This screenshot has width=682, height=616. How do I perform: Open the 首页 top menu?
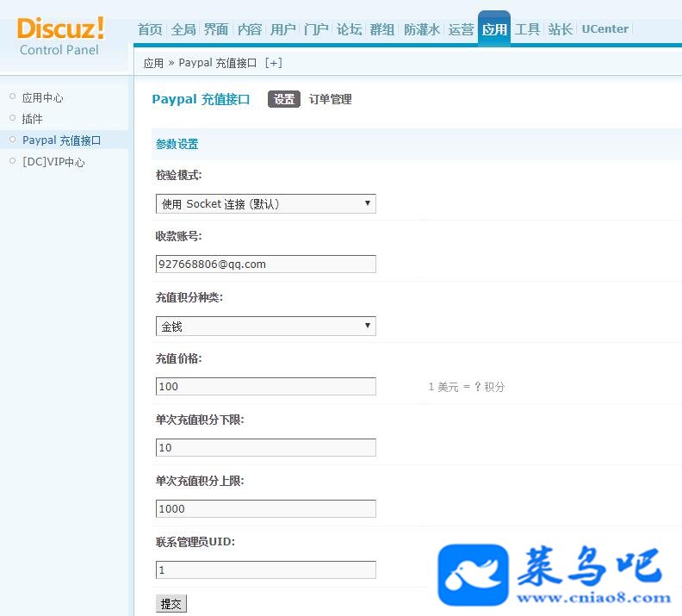point(150,29)
